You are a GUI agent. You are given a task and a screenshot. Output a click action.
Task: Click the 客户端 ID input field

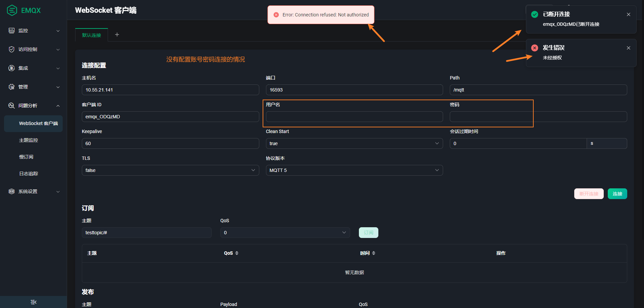(170, 117)
